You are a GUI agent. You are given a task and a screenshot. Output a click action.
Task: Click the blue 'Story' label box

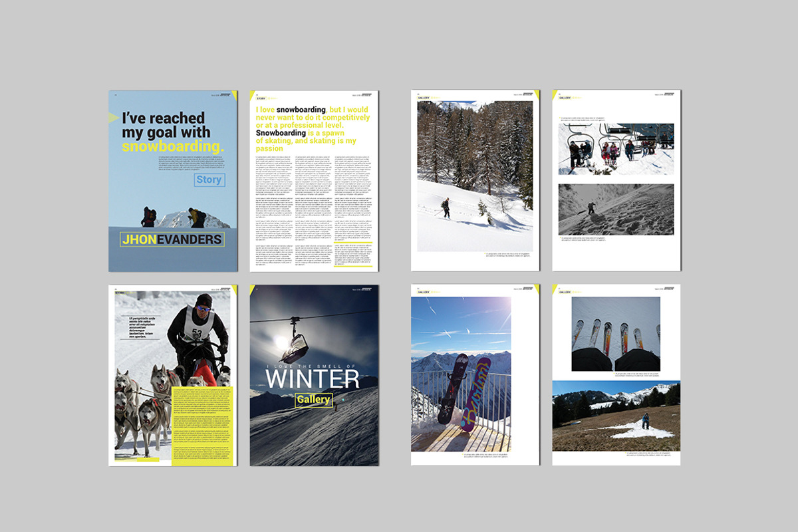(209, 180)
